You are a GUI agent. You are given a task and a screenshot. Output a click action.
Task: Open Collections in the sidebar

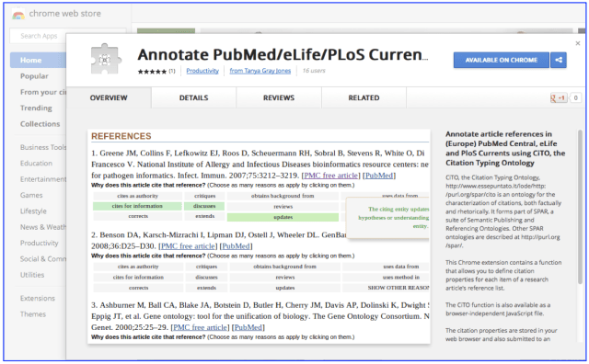pos(40,124)
